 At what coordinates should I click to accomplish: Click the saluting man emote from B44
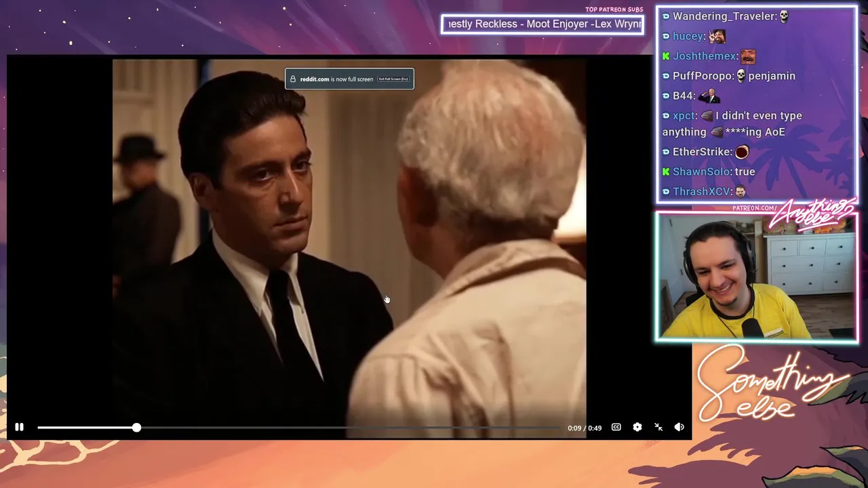(x=709, y=96)
